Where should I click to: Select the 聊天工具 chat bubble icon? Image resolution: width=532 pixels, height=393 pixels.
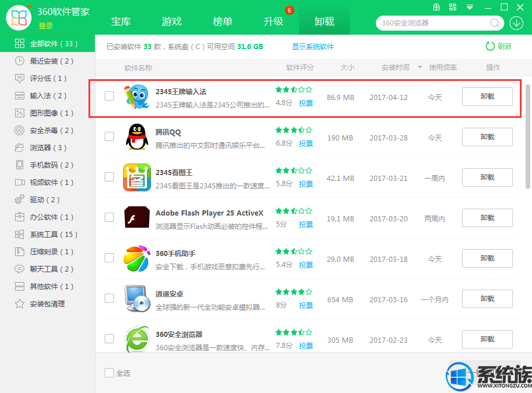[x=20, y=269]
